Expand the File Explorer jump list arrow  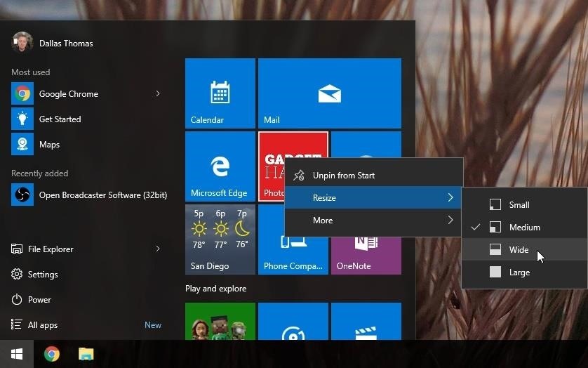click(158, 249)
